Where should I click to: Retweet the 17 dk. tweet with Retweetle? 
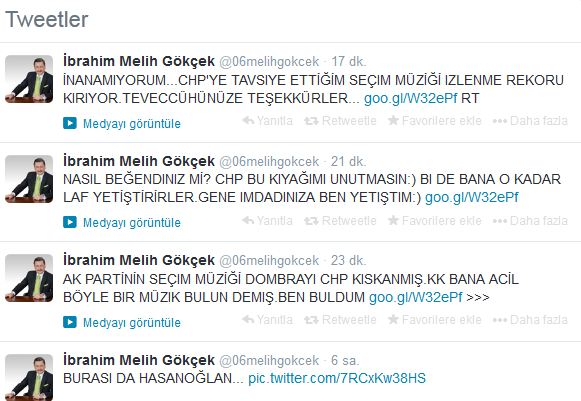click(340, 120)
